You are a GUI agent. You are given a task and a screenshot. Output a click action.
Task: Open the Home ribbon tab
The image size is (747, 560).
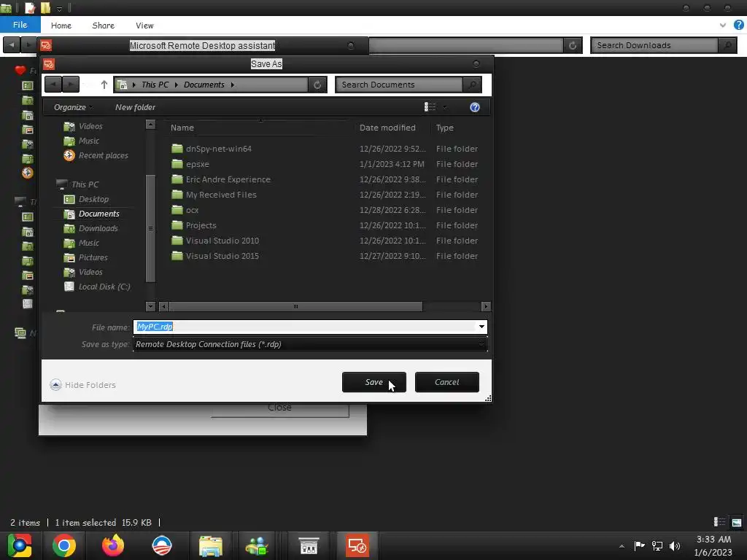click(61, 26)
